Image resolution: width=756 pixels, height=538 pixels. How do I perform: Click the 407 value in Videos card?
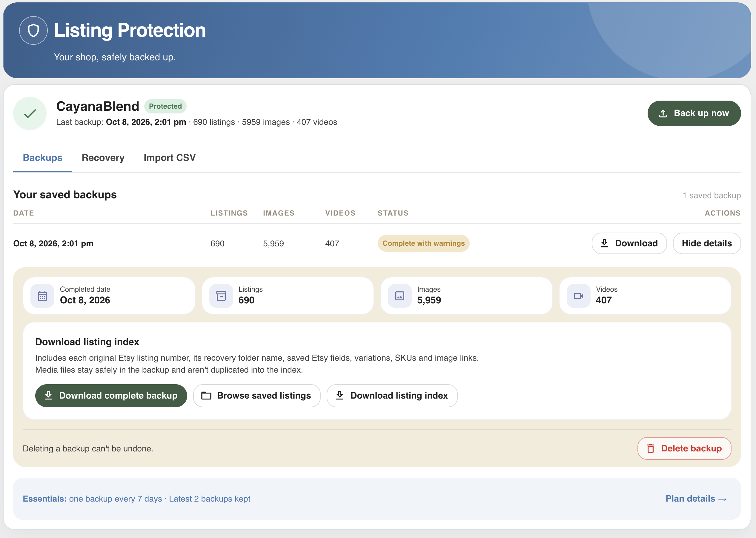pos(604,300)
